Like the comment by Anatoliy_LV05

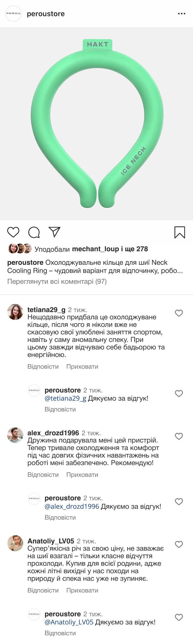pos(179,544)
